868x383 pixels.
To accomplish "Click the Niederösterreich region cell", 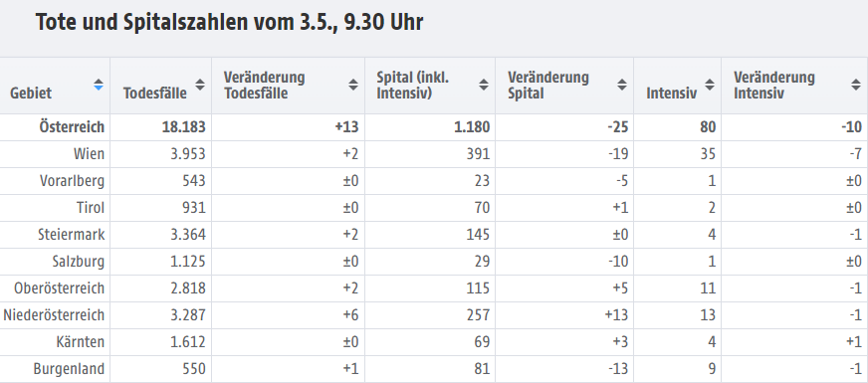I will coord(54,315).
